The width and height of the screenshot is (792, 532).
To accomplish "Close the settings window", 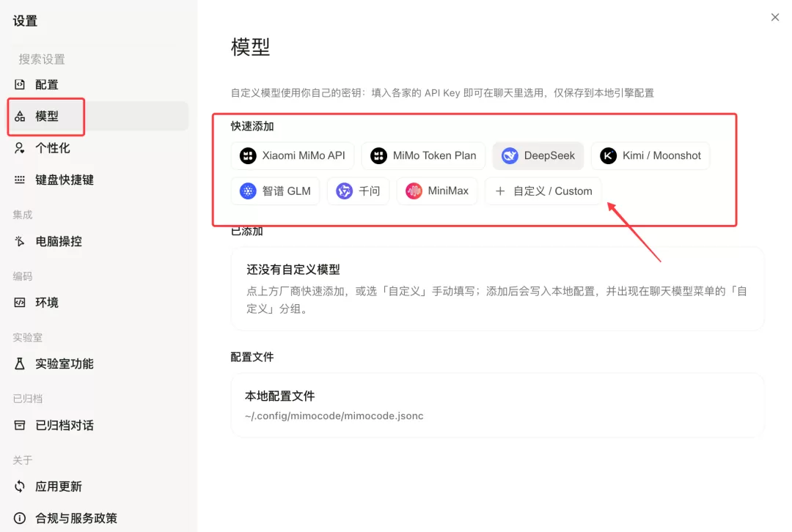I will coord(775,17).
